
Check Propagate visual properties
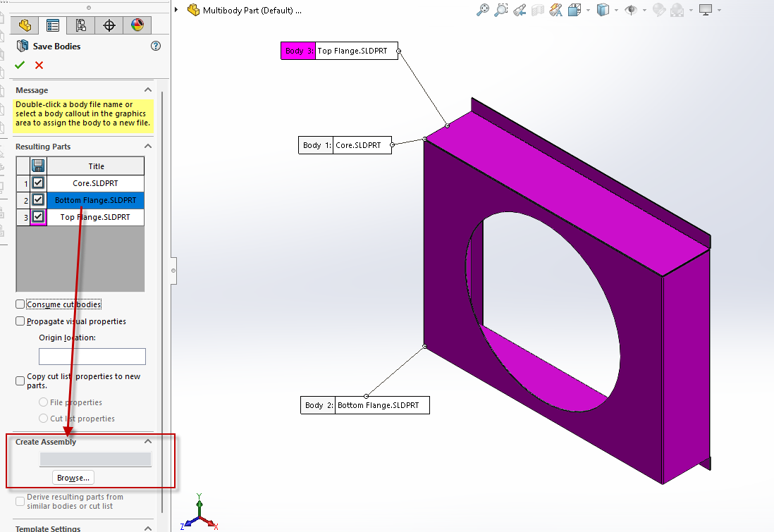click(x=20, y=321)
